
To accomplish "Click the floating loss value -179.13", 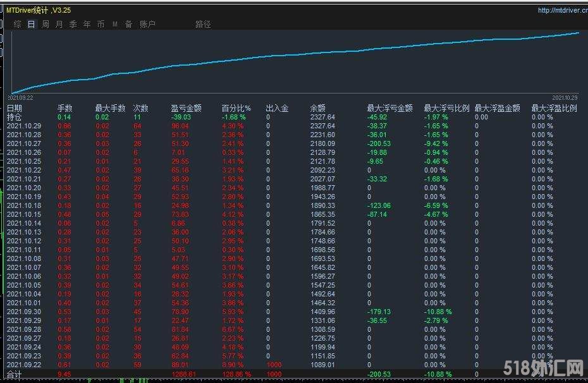I will pos(379,312).
